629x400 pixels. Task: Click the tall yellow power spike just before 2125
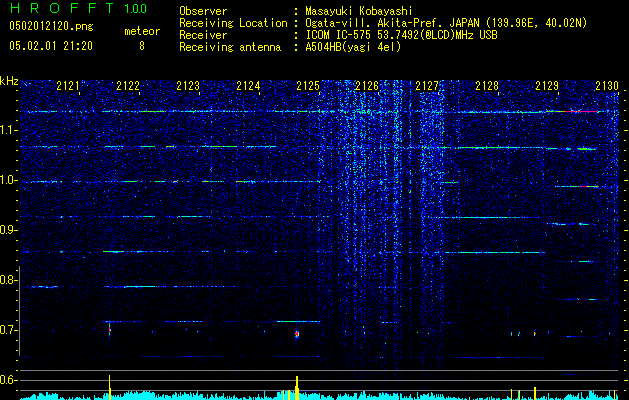297,388
